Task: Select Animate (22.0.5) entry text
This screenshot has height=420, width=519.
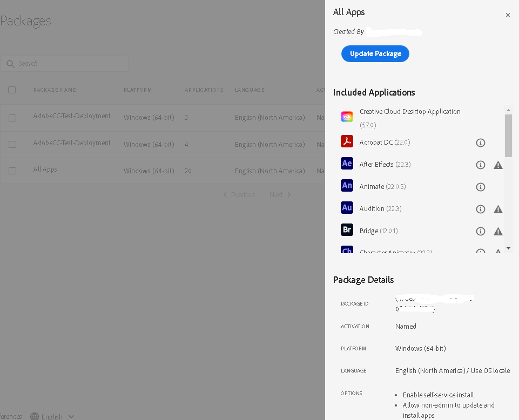Action: click(x=382, y=187)
